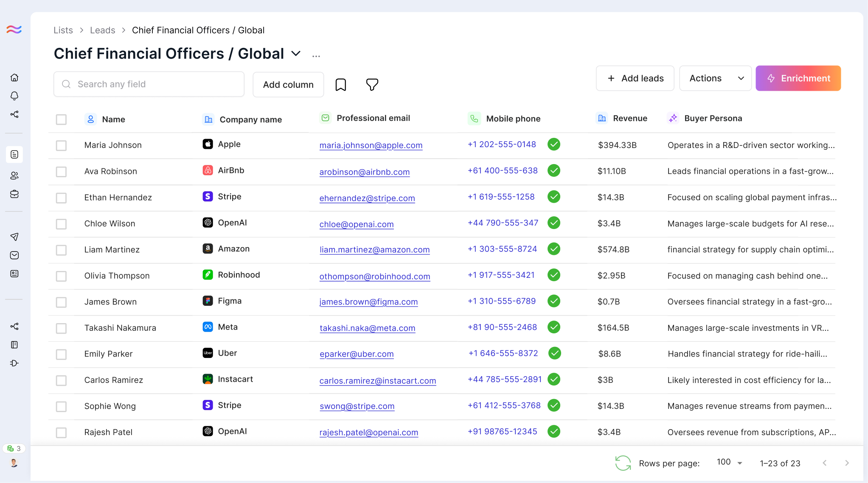Select the Emily Parker row checkbox
The width and height of the screenshot is (868, 483).
[61, 355]
